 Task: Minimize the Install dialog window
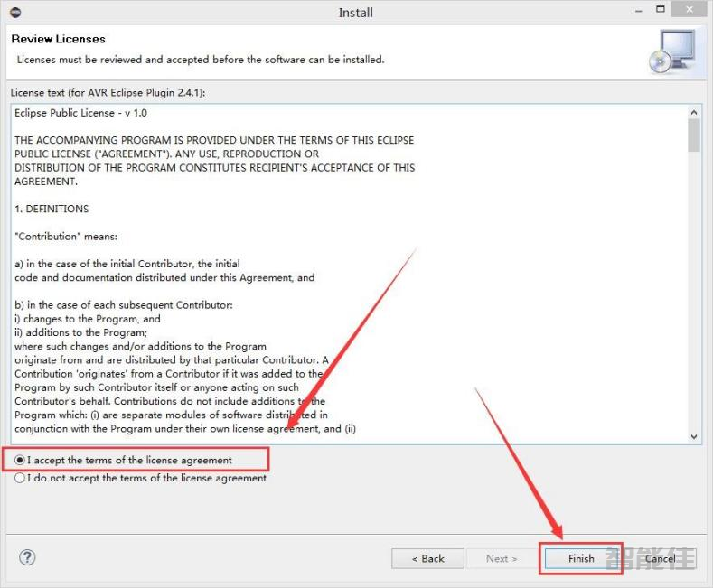pos(637,12)
